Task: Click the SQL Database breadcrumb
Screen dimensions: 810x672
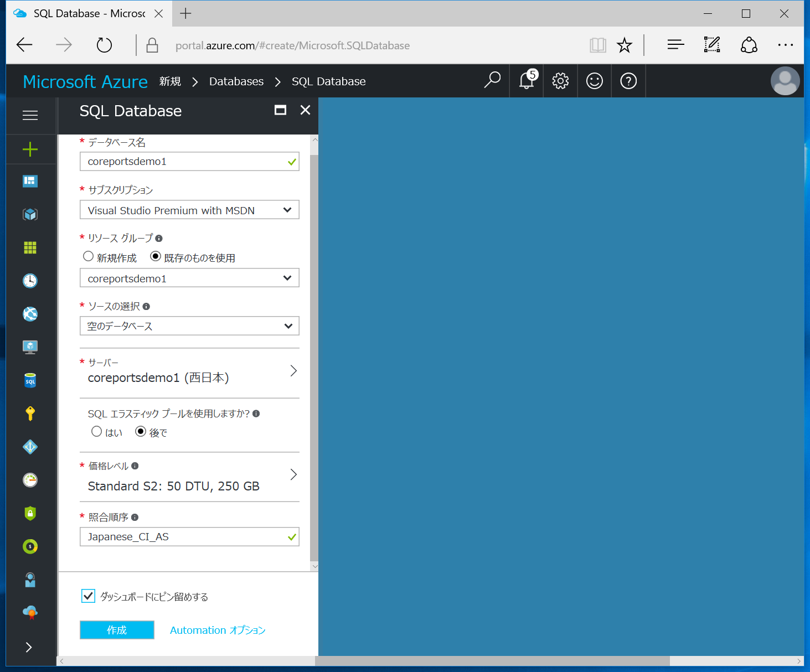Action: [329, 81]
